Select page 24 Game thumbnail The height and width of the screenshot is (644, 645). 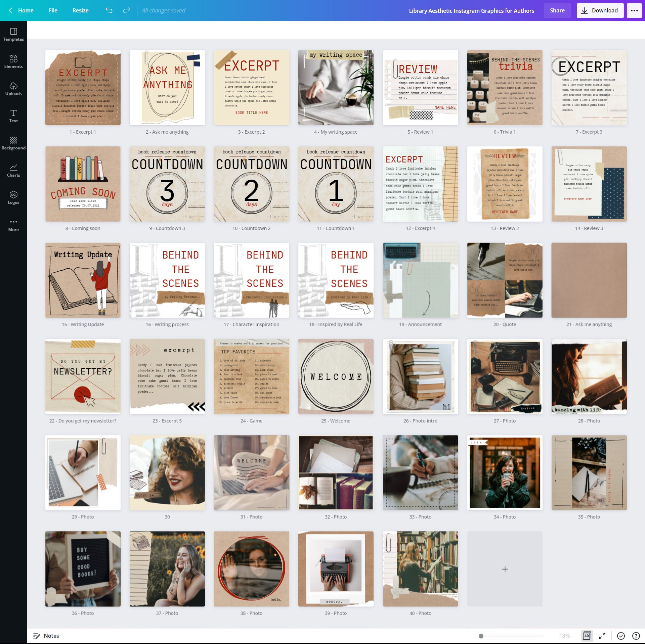pyautogui.click(x=251, y=376)
